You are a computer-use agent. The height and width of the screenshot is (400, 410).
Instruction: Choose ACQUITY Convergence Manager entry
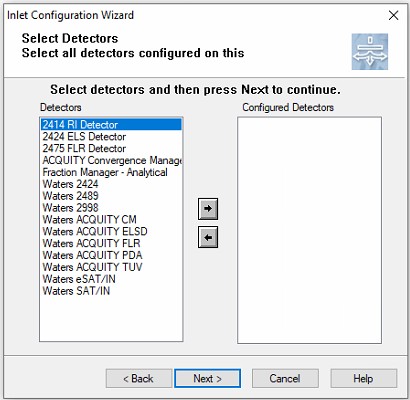point(111,160)
